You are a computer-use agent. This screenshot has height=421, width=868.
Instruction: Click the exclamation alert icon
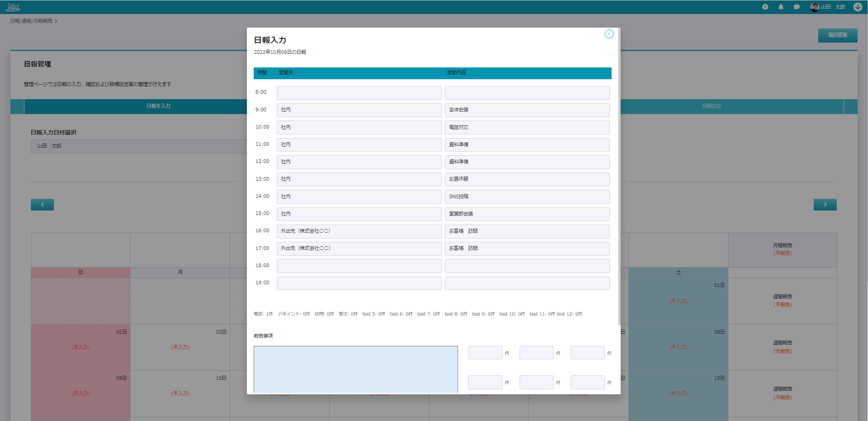click(x=765, y=7)
